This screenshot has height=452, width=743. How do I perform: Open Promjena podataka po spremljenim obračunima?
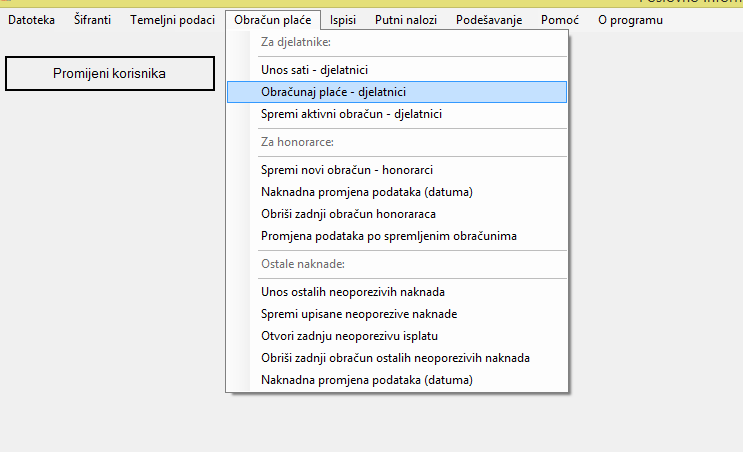tap(389, 236)
